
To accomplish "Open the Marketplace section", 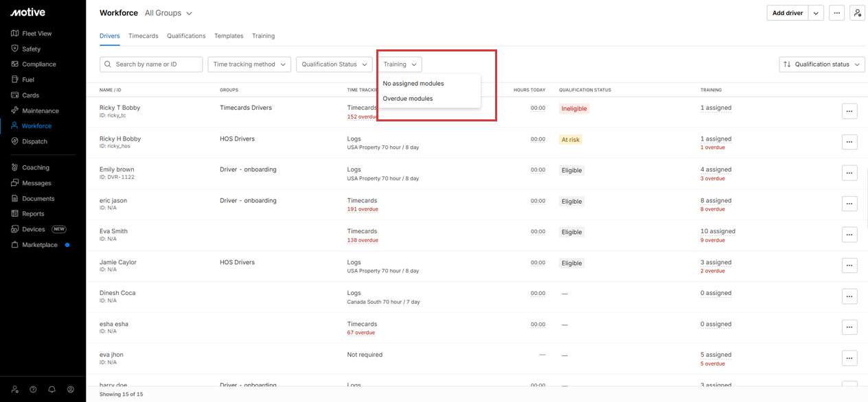I will click(x=40, y=245).
